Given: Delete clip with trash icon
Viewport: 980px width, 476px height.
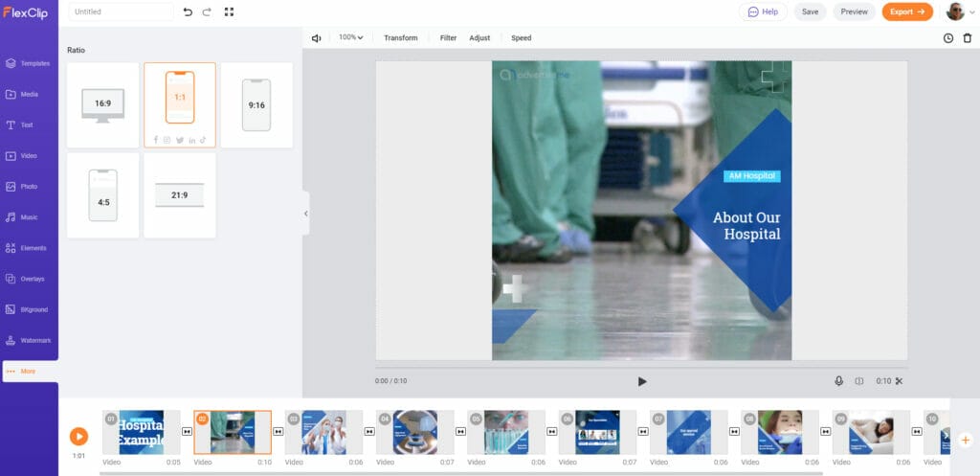Looking at the screenshot, I should click(x=968, y=38).
